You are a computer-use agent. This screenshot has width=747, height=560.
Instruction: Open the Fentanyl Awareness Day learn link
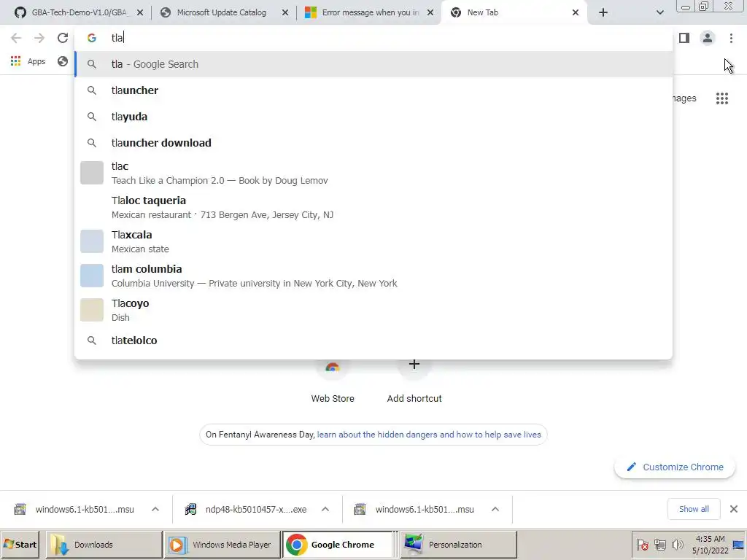pos(429,435)
